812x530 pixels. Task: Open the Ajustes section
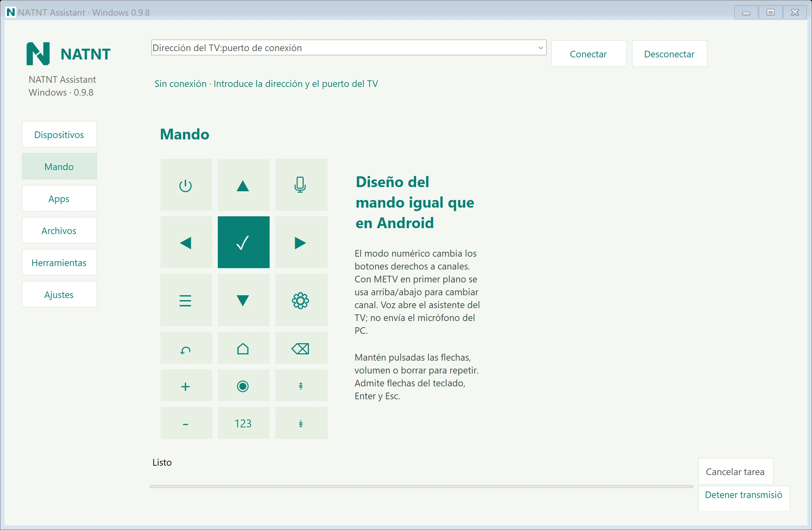click(x=59, y=295)
